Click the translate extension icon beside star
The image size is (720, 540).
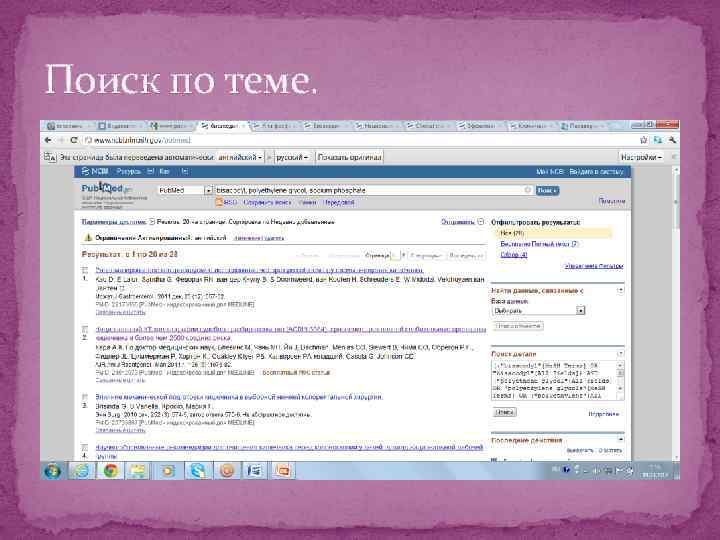coord(658,140)
